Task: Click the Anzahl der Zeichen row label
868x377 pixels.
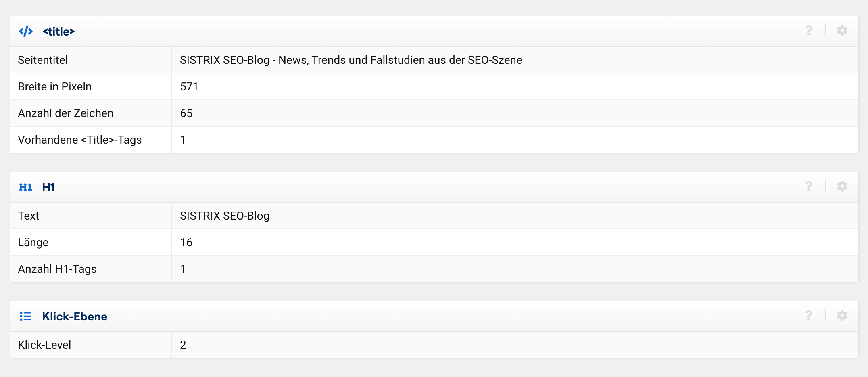Action: tap(65, 113)
